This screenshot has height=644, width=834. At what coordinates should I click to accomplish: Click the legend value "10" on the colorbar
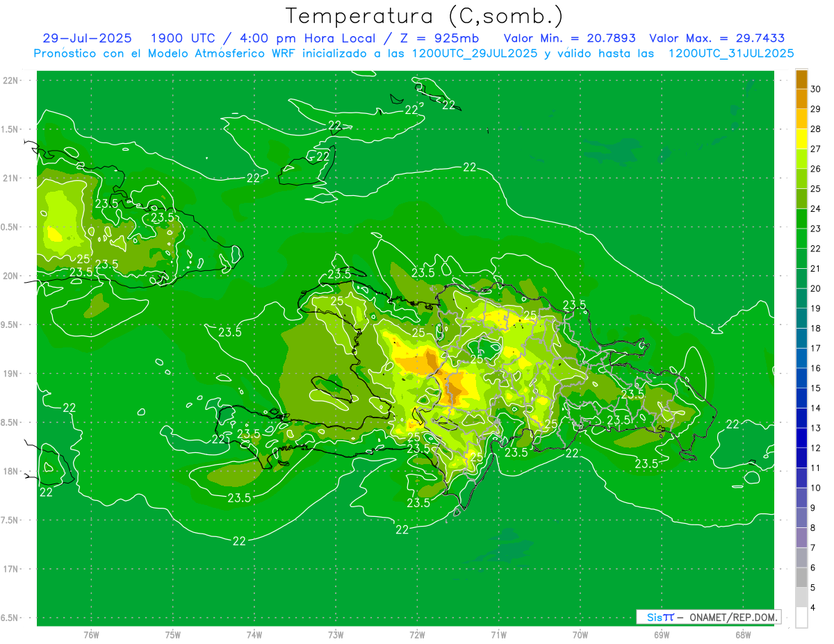(x=816, y=488)
